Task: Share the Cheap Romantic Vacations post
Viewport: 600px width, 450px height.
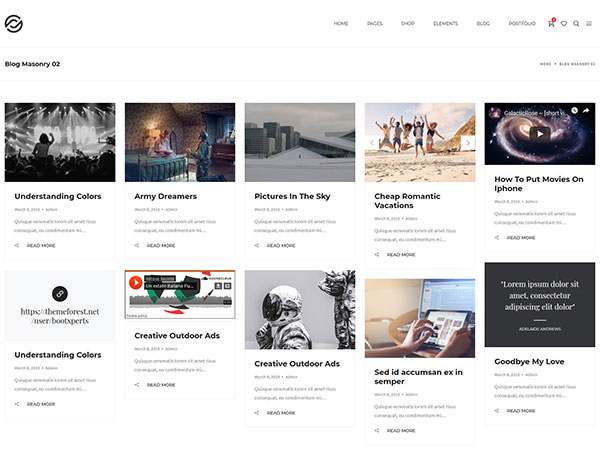Action: coord(377,254)
